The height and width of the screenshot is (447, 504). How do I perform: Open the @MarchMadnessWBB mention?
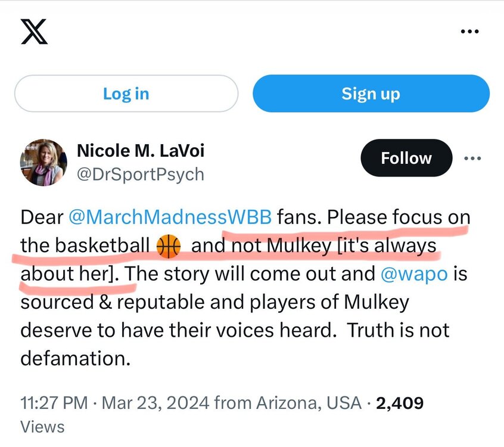click(x=170, y=218)
